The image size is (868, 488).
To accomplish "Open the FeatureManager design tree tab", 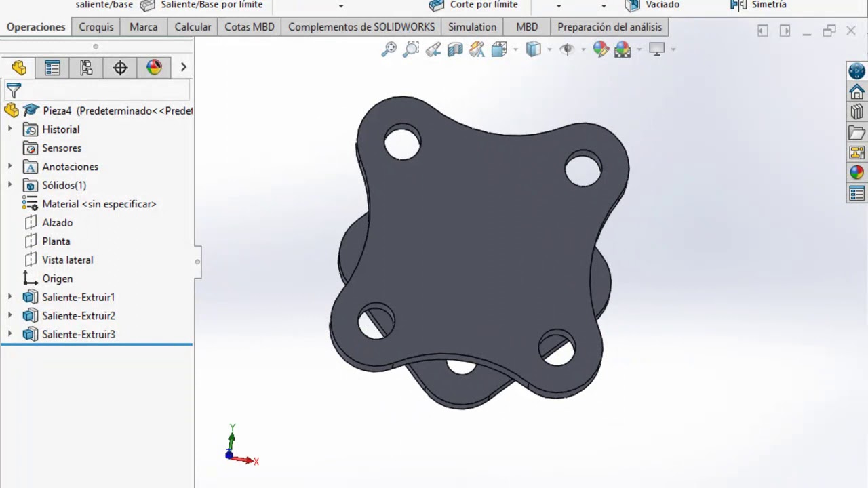I will click(19, 67).
